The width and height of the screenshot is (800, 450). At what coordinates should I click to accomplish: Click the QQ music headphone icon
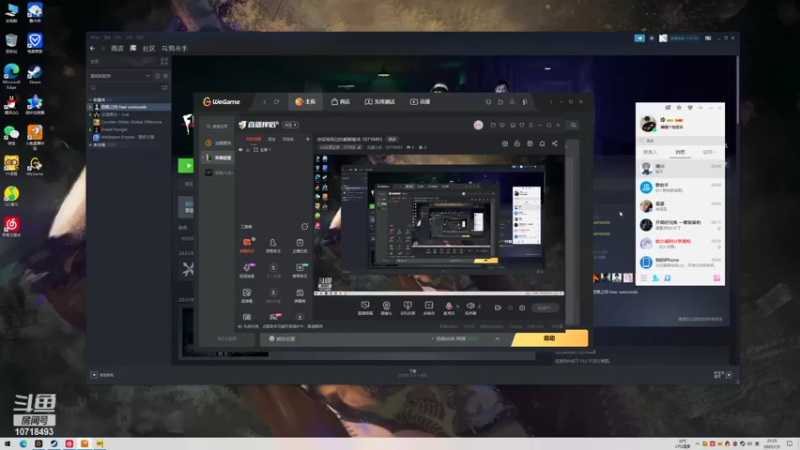[x=667, y=278]
